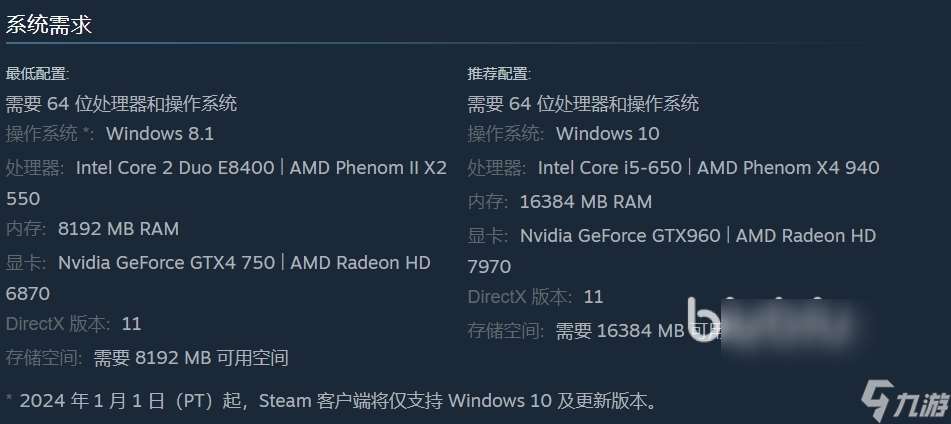Click the Windows 10 recommended OS text
The width and height of the screenshot is (951, 424).
608,133
